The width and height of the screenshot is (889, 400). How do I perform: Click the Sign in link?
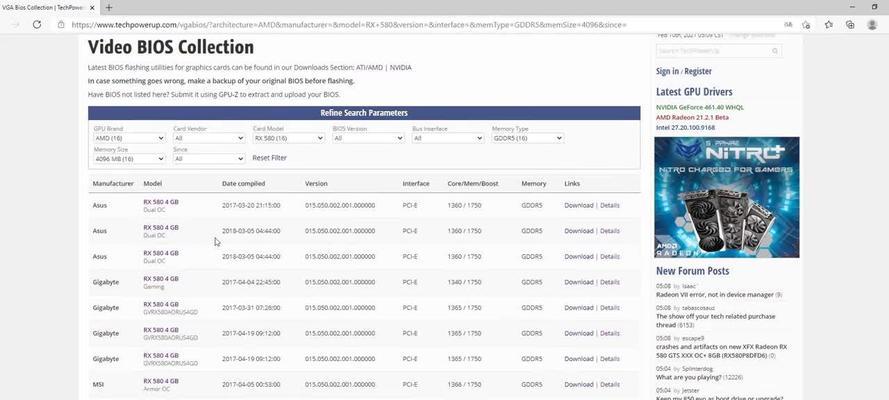pos(667,71)
